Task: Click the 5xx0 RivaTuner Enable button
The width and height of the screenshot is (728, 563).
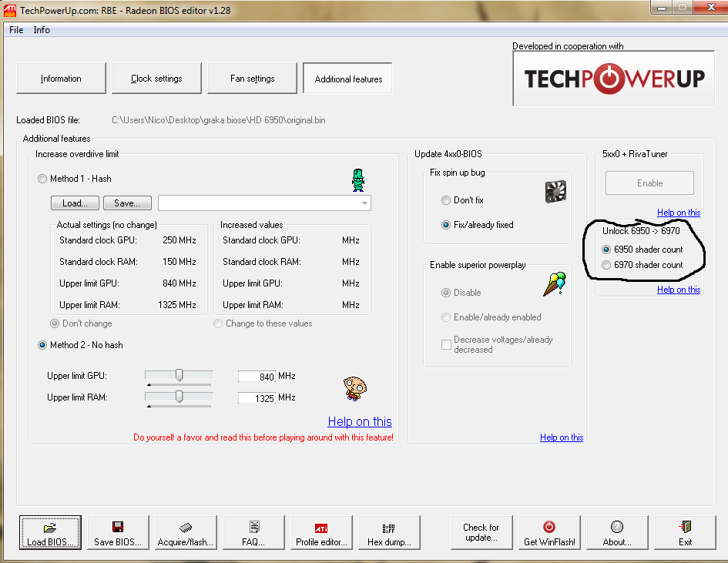Action: coord(649,183)
